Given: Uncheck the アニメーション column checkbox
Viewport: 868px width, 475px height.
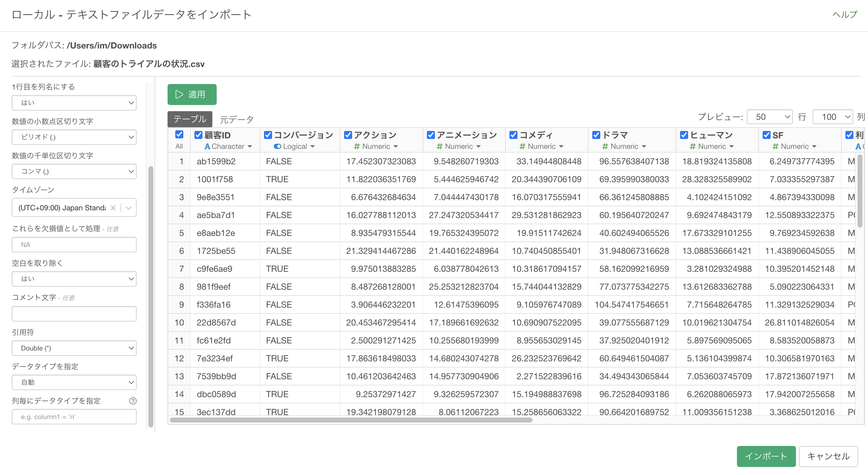Looking at the screenshot, I should click(431, 135).
